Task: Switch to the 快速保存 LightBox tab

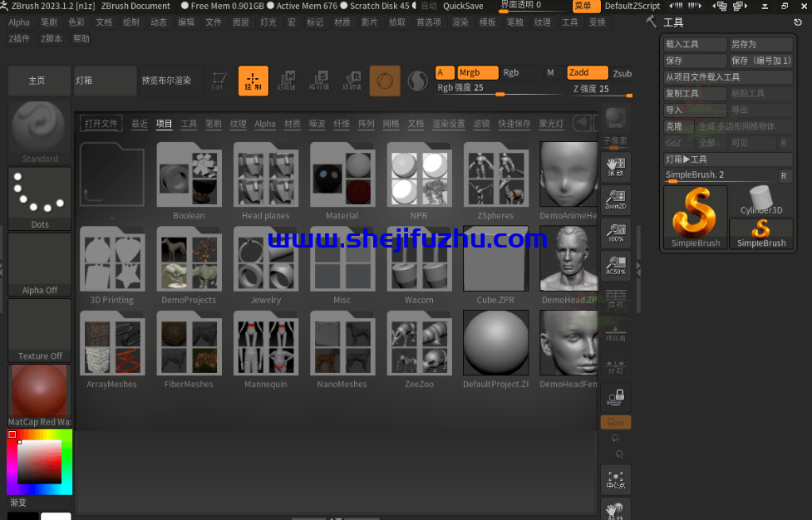Action: click(x=514, y=124)
